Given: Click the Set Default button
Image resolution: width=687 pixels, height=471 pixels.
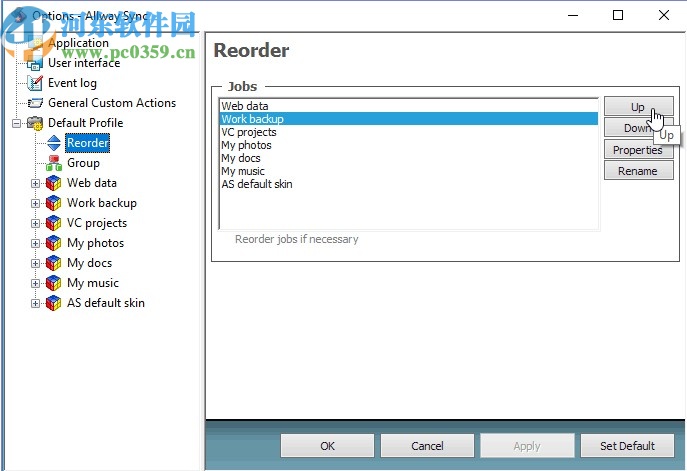Looking at the screenshot, I should [x=627, y=446].
